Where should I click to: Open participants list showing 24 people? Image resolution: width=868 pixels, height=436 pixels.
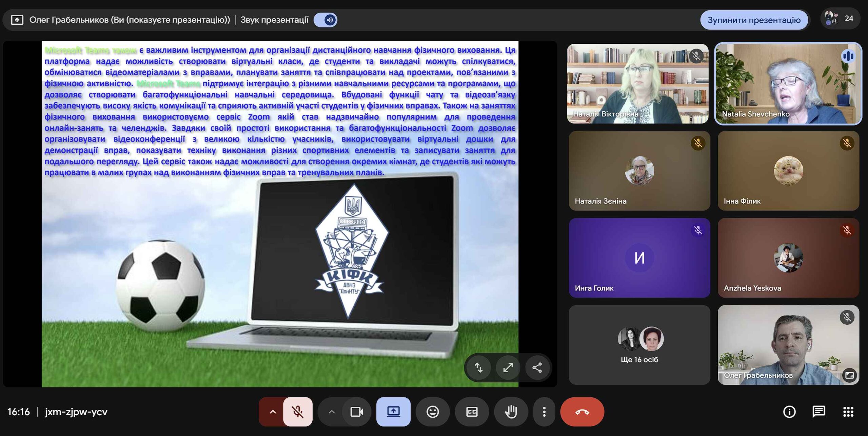pos(840,19)
